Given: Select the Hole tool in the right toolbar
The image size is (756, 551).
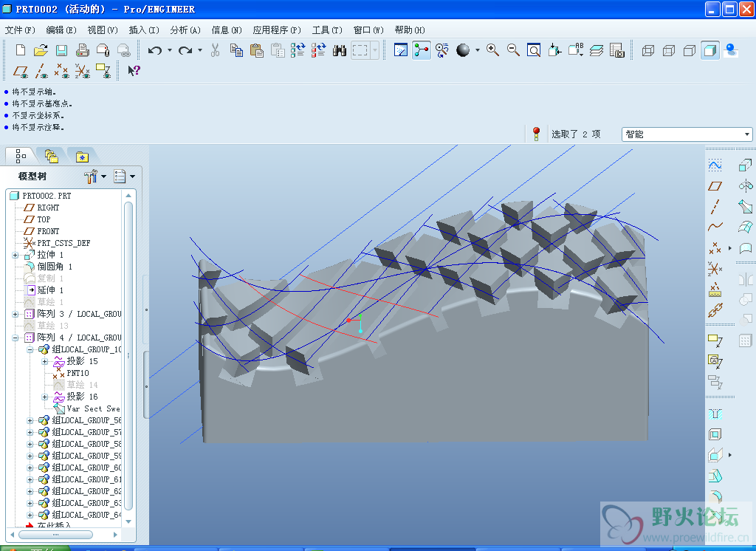Looking at the screenshot, I should point(715,414).
